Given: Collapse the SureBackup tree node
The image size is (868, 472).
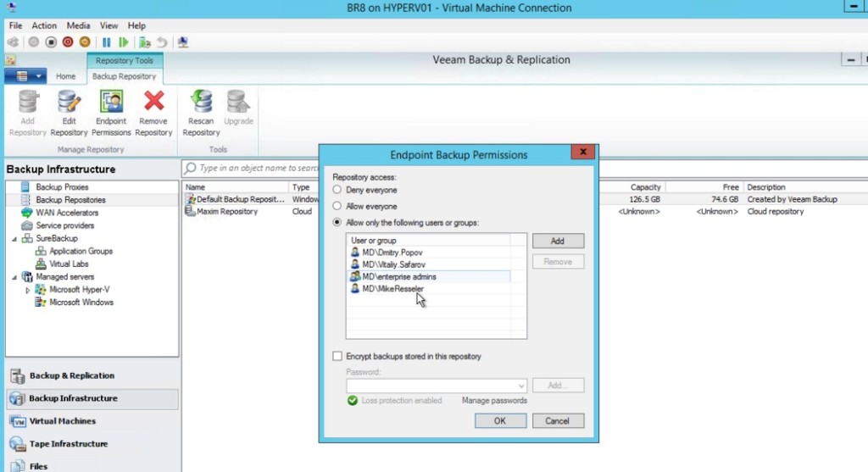Looking at the screenshot, I should pos(14,239).
